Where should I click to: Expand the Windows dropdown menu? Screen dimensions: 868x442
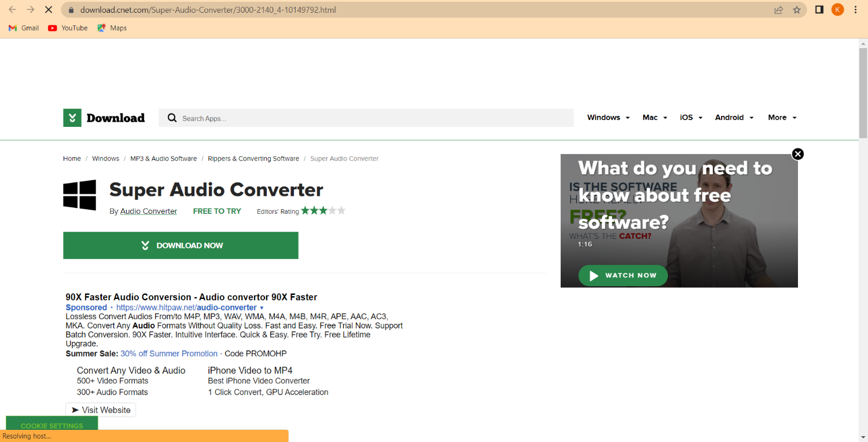click(608, 118)
